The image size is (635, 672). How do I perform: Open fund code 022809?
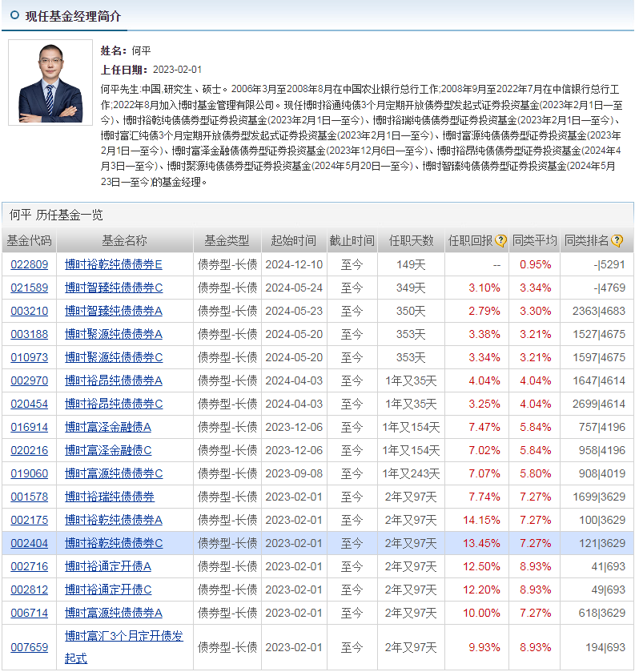[x=29, y=264]
